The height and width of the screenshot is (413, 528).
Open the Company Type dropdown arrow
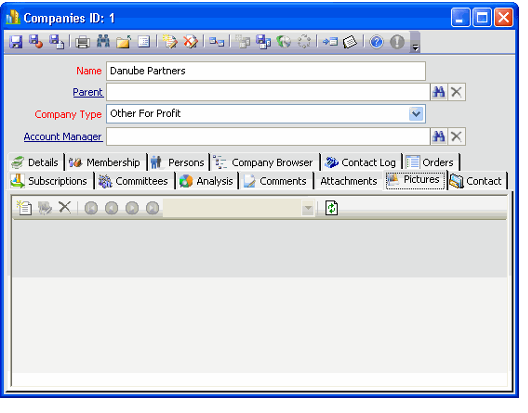coord(416,114)
